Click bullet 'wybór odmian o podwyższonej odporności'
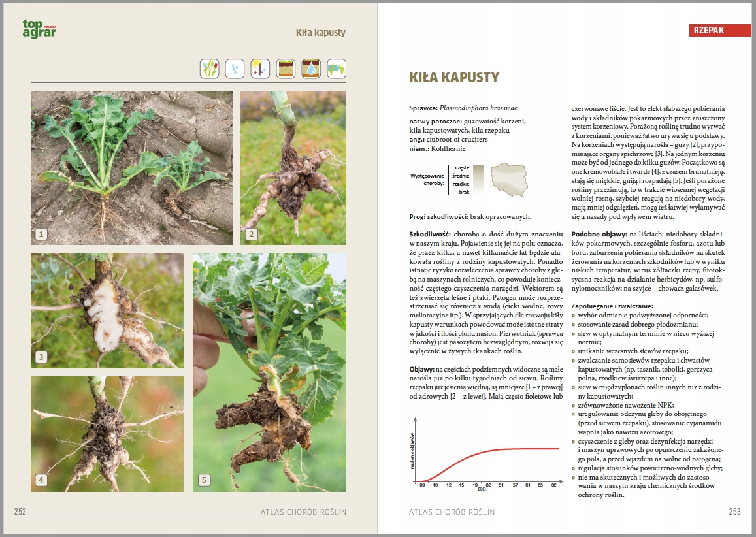The image size is (756, 537). pos(643,316)
